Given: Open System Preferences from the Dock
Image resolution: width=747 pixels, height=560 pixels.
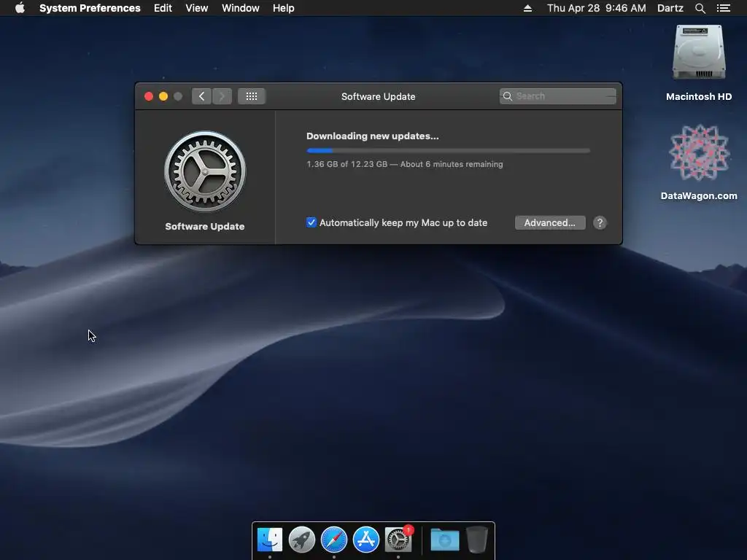Looking at the screenshot, I should coord(398,540).
